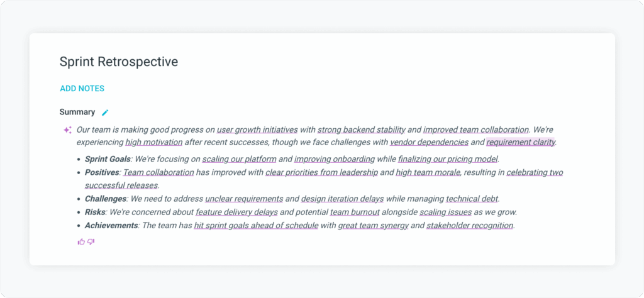Image resolution: width=644 pixels, height=298 pixels.
Task: Click the Sprint Retrospective title
Action: 119,62
